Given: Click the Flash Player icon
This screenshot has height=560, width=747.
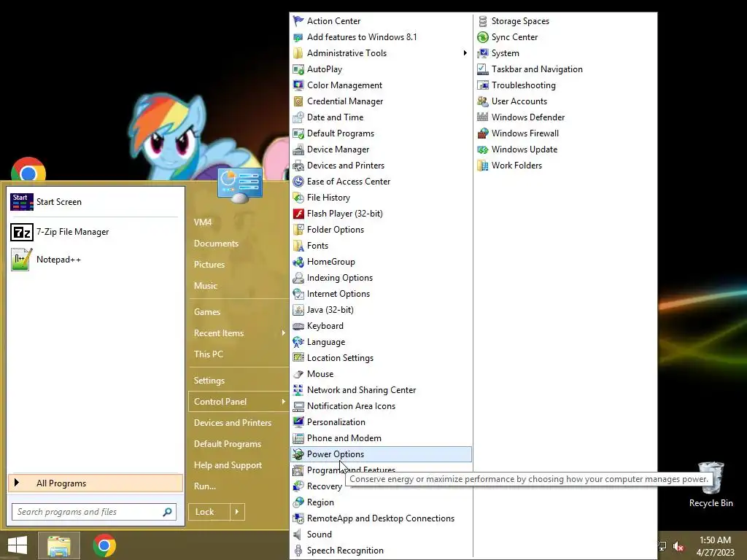Looking at the screenshot, I should coord(298,214).
